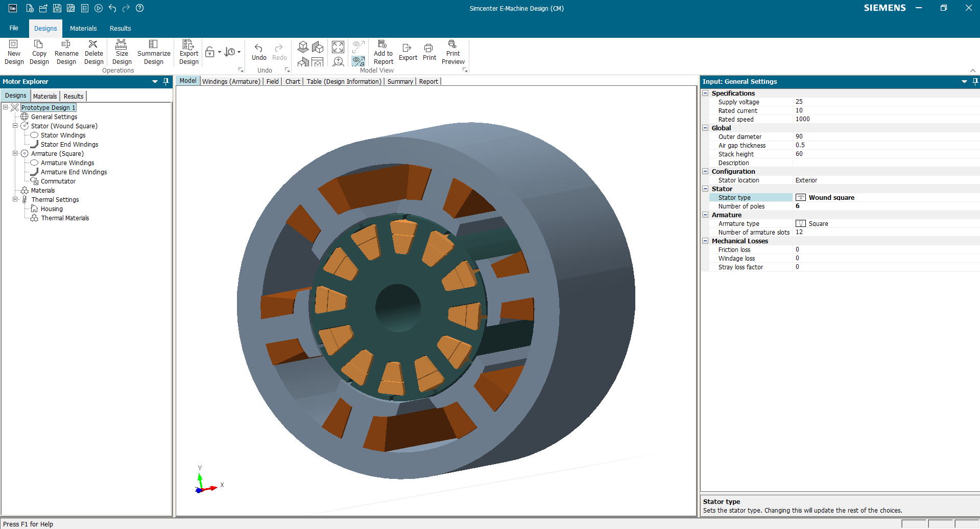This screenshot has width=980, height=529.
Task: Click the Print Preview icon
Action: (452, 52)
